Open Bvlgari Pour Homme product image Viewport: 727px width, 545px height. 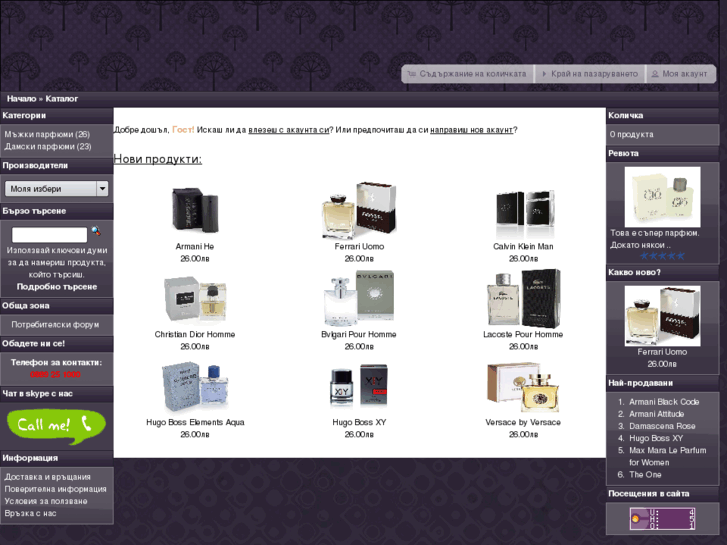coord(359,298)
